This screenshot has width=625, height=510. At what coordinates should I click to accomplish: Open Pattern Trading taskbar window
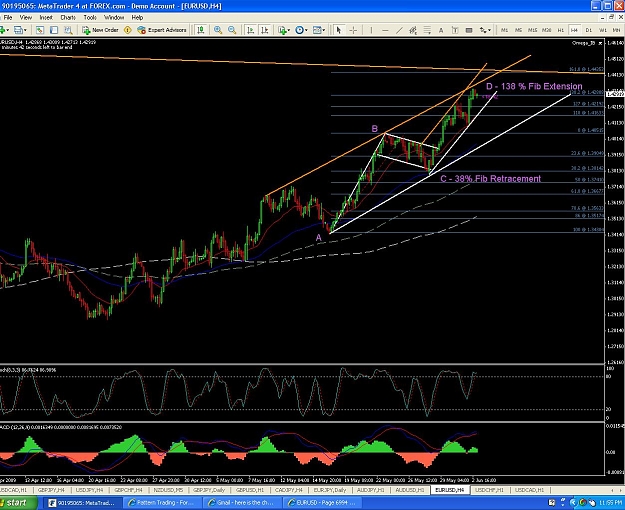(161, 503)
